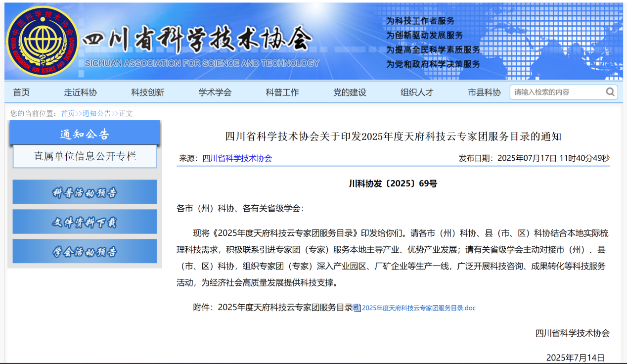Click the document number 川科协发〔2025〕69号
The width and height of the screenshot is (627, 364).
coord(393,184)
